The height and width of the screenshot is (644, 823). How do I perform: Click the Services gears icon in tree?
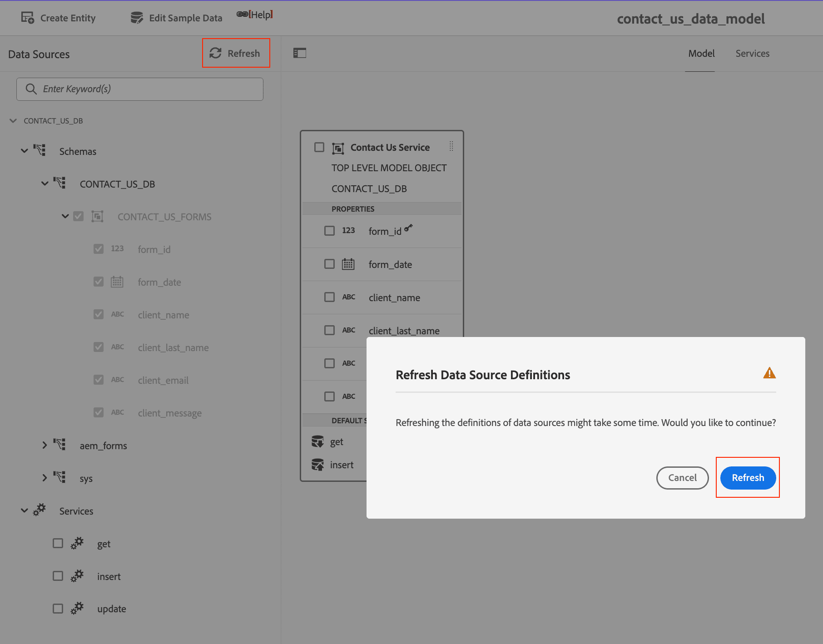pos(40,510)
